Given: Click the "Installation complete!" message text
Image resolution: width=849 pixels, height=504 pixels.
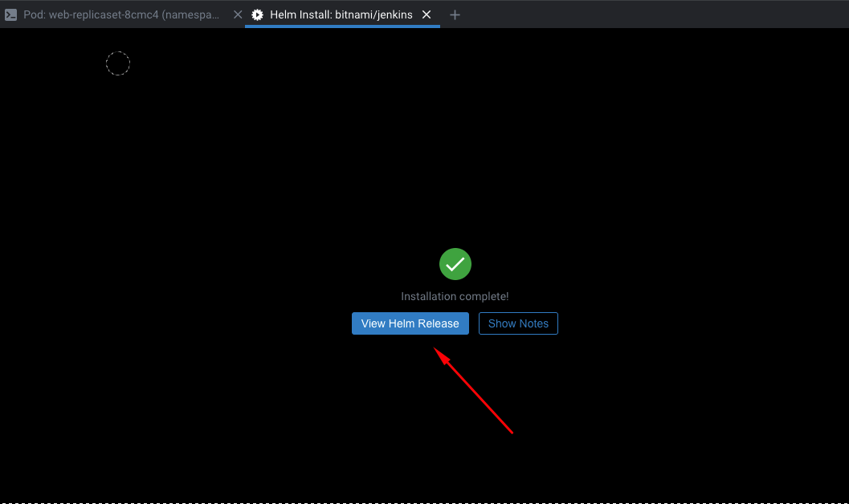Looking at the screenshot, I should coord(455,296).
